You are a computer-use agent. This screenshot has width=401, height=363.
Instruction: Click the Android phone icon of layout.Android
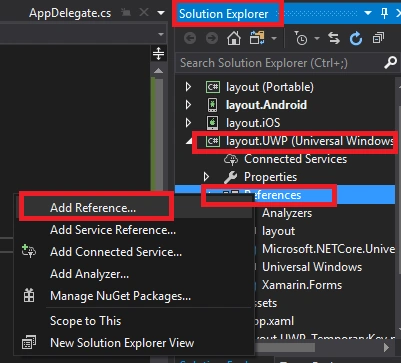(x=212, y=105)
